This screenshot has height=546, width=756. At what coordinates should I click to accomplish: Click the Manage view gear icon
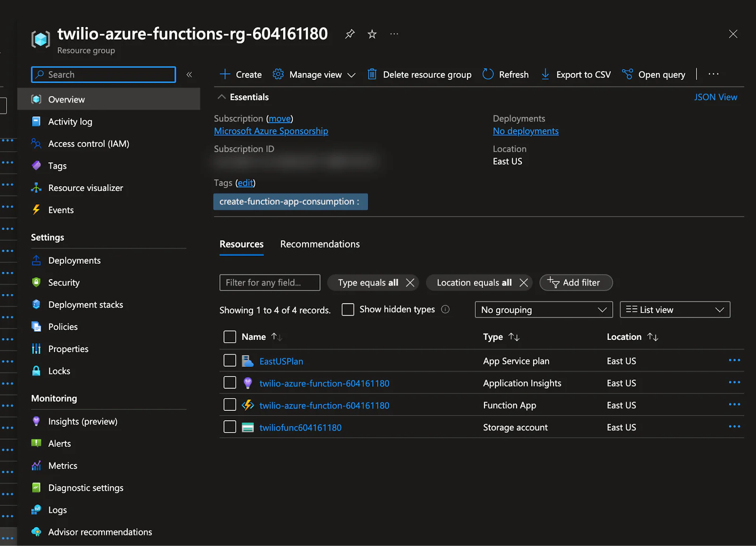pos(278,74)
